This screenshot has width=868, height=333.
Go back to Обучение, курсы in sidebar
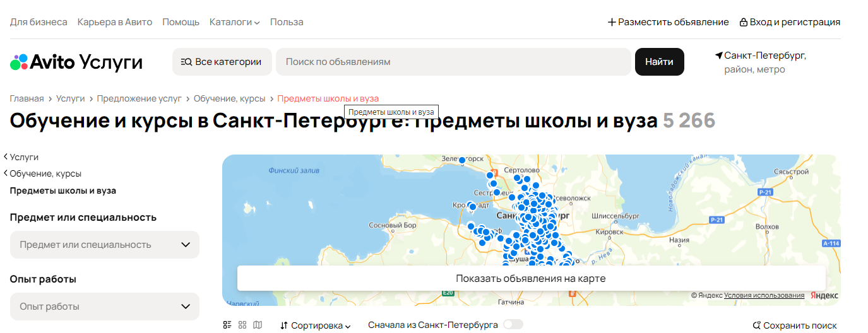[45, 173]
